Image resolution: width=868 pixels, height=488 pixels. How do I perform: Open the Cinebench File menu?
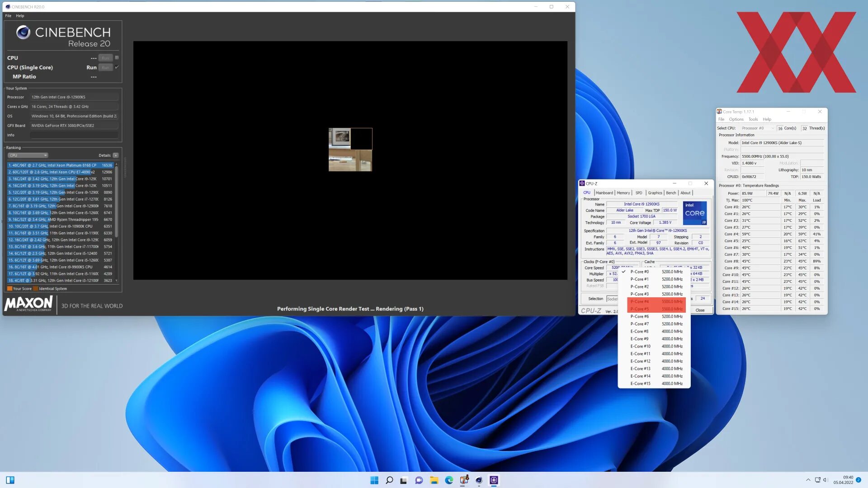click(8, 16)
